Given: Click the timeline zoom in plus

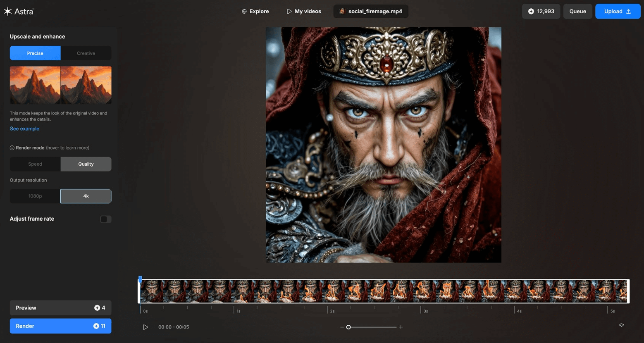Looking at the screenshot, I should (x=401, y=327).
